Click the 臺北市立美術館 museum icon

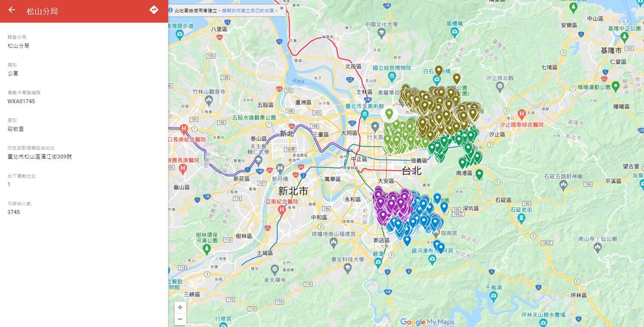tap(365, 114)
